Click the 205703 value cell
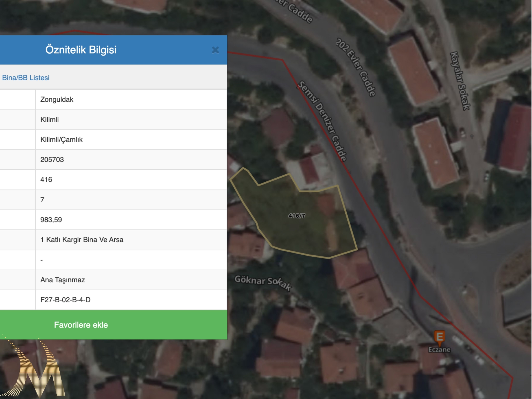This screenshot has height=399, width=532. pyautogui.click(x=52, y=160)
